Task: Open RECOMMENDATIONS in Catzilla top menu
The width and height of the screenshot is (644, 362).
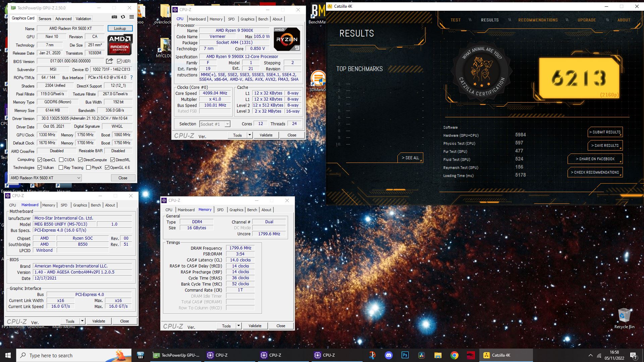Action: [x=538, y=20]
